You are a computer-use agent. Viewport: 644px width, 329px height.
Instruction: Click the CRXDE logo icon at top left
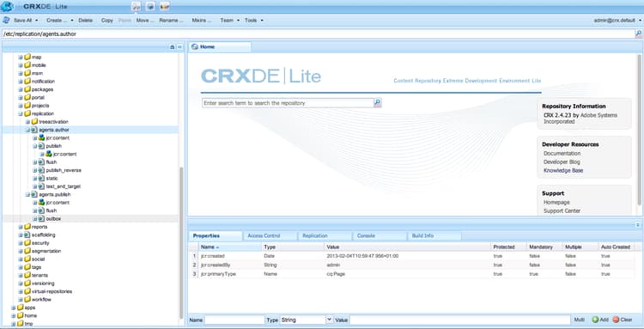[8, 7]
